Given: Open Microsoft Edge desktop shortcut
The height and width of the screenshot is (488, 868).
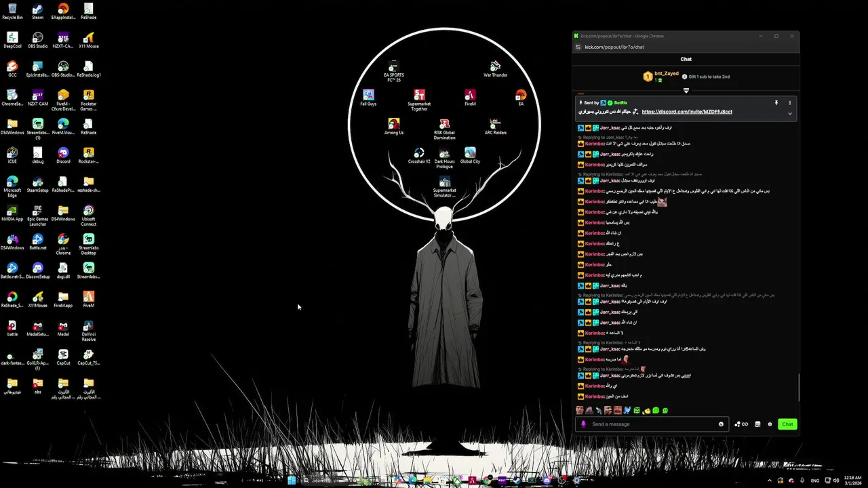Looking at the screenshot, I should coord(12,186).
